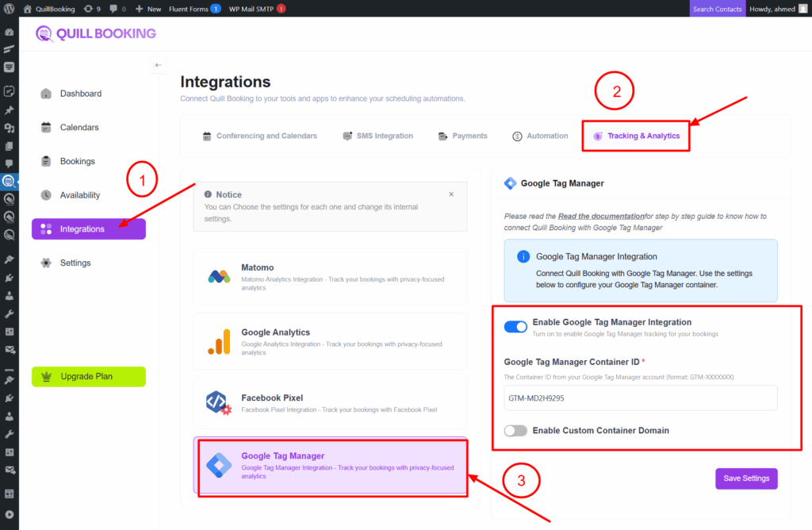Image resolution: width=812 pixels, height=530 pixels.
Task: Click the Upgrade Plan button
Action: tap(88, 376)
